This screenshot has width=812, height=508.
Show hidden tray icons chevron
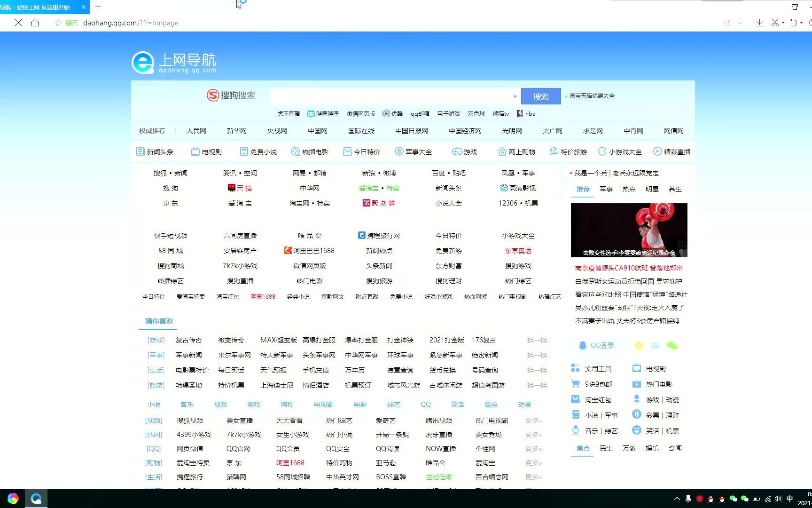(x=677, y=499)
